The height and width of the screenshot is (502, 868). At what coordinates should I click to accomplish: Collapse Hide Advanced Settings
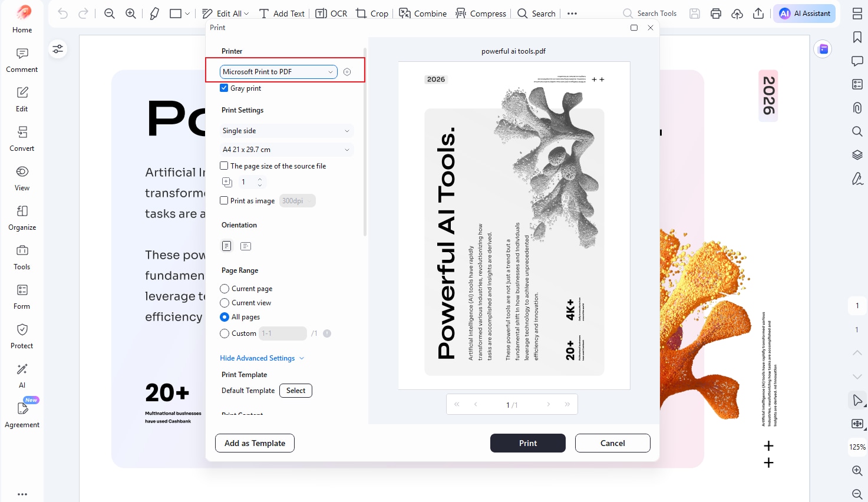pos(262,358)
